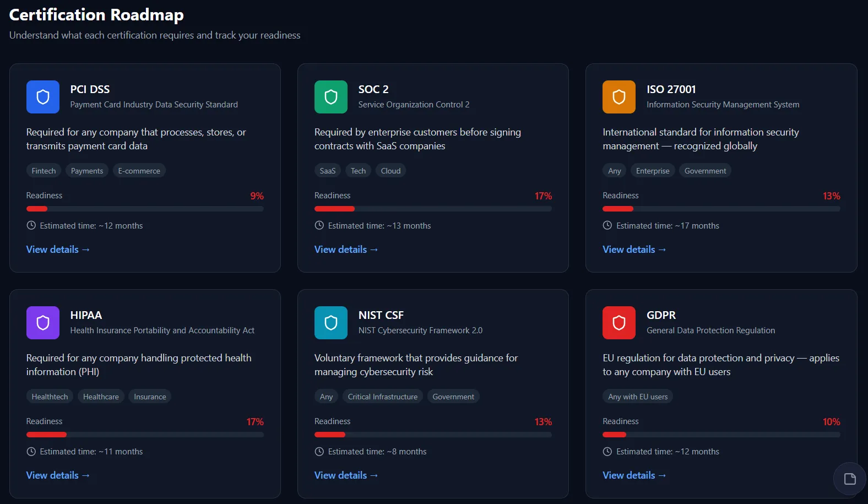Click the blue PCI DSS shield icon

[43, 97]
